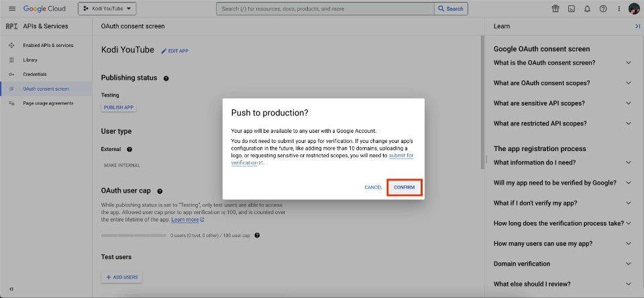This screenshot has height=298, width=644.
Task: Open the user account avatar
Action: 634,9
